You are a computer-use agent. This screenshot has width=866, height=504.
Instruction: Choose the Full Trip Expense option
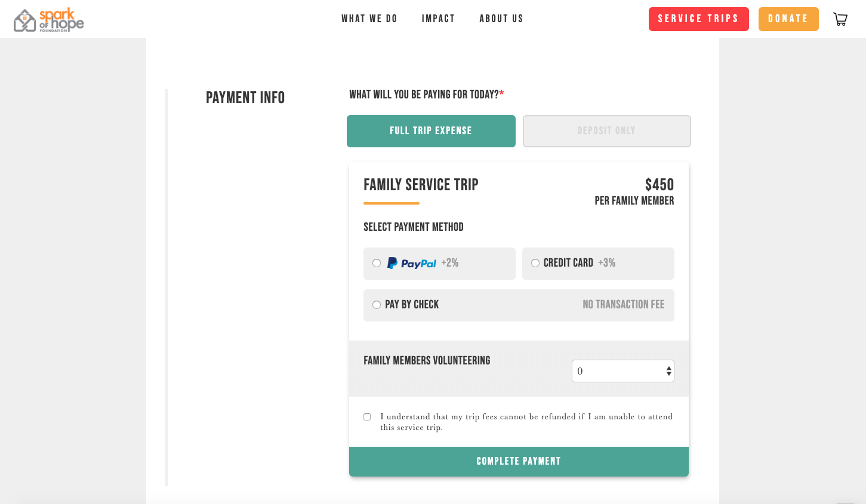click(x=431, y=131)
